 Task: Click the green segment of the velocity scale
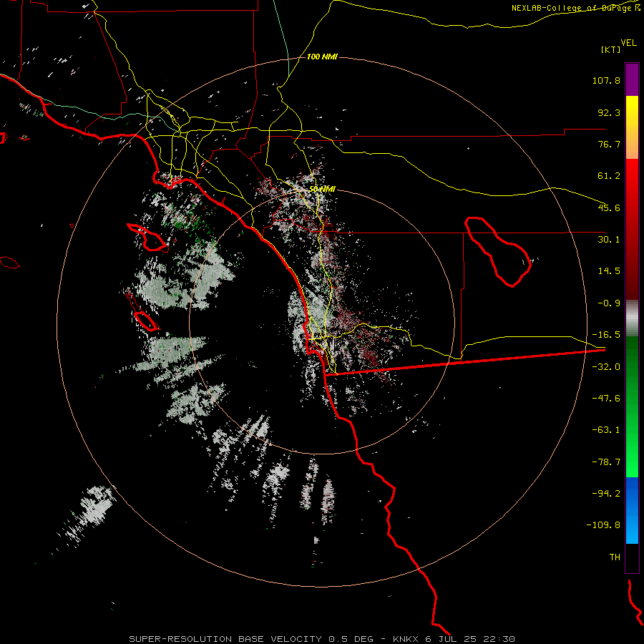[632, 406]
